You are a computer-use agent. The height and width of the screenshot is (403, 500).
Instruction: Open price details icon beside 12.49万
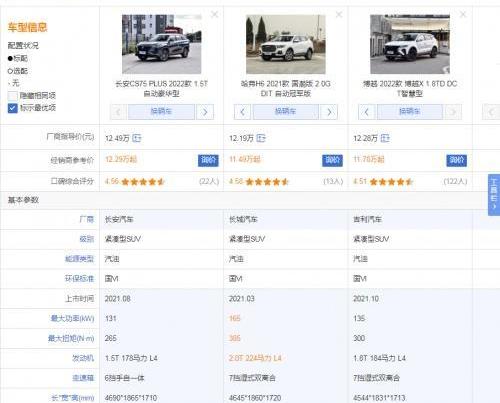pyautogui.click(x=137, y=138)
